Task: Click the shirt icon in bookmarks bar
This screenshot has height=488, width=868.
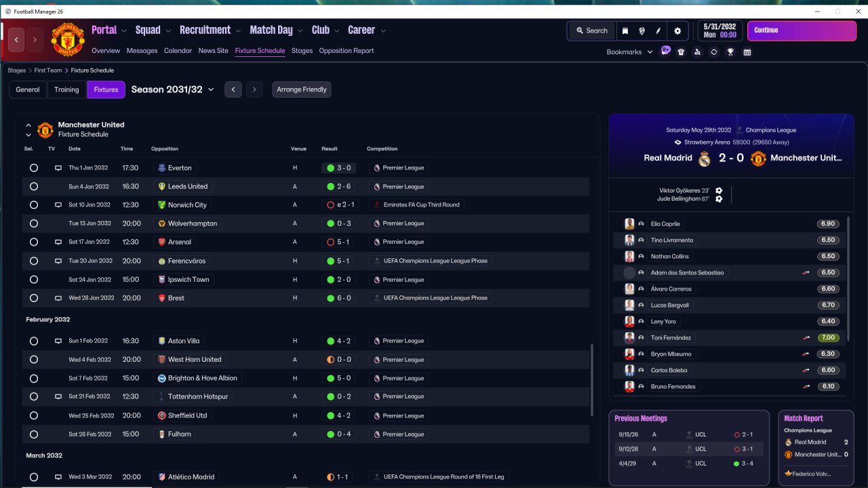Action: click(681, 52)
